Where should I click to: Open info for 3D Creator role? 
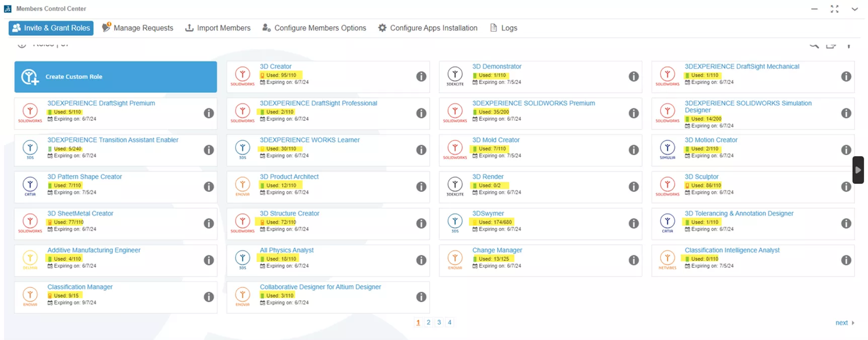click(x=421, y=77)
